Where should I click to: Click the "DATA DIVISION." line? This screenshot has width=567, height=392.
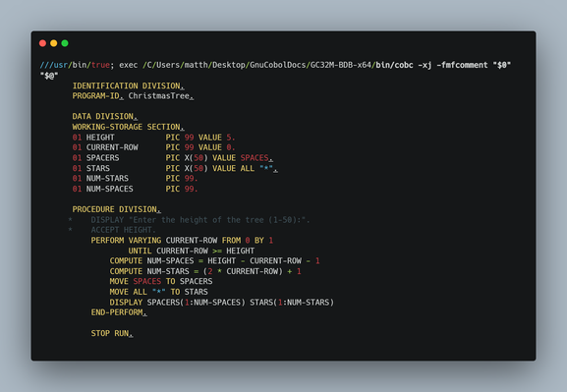[x=105, y=117]
